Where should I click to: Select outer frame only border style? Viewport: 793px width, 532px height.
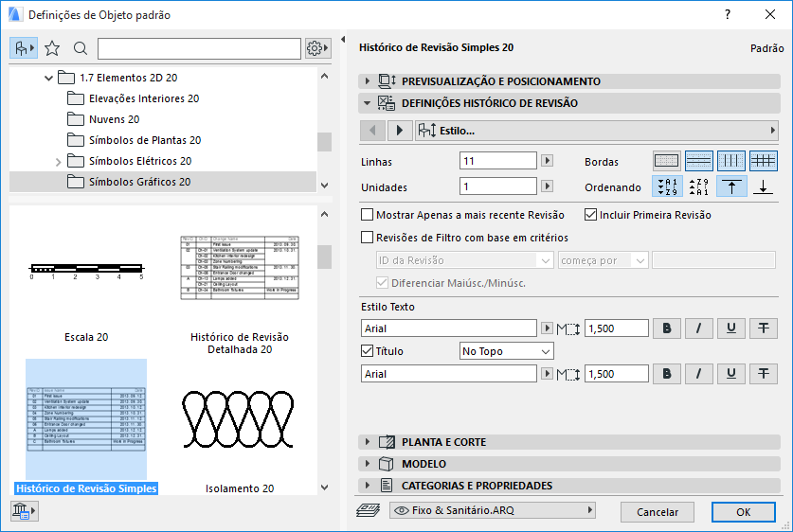pos(667,161)
